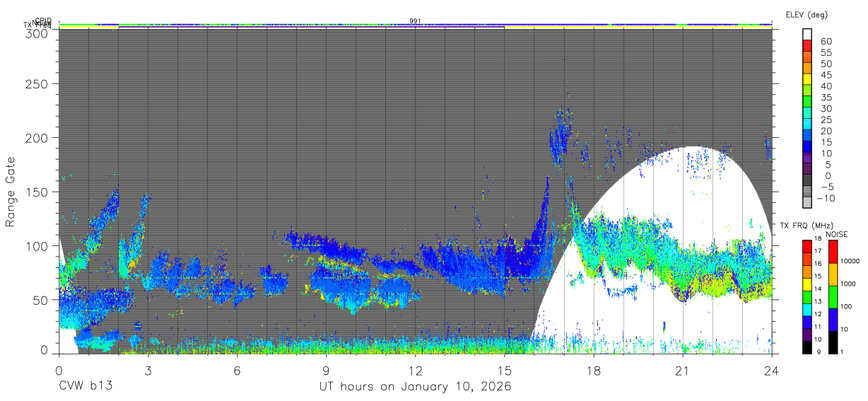Click the red swatch in TX FRQ colorbar
The height and width of the screenshot is (401, 868).
click(x=807, y=246)
